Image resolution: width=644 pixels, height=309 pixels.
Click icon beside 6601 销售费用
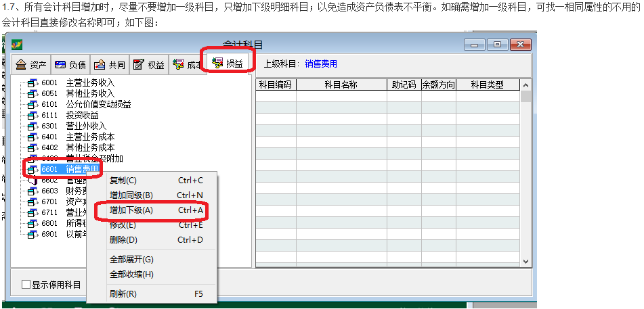33,169
